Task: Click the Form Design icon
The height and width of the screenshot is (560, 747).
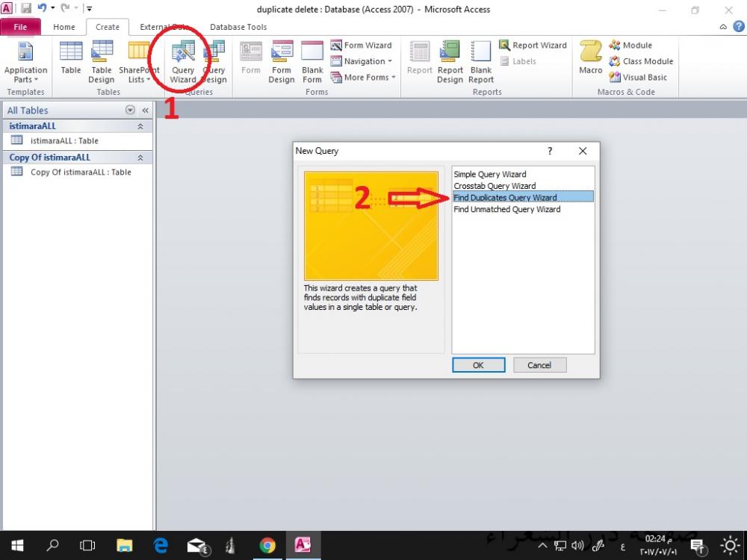Action: point(281,63)
